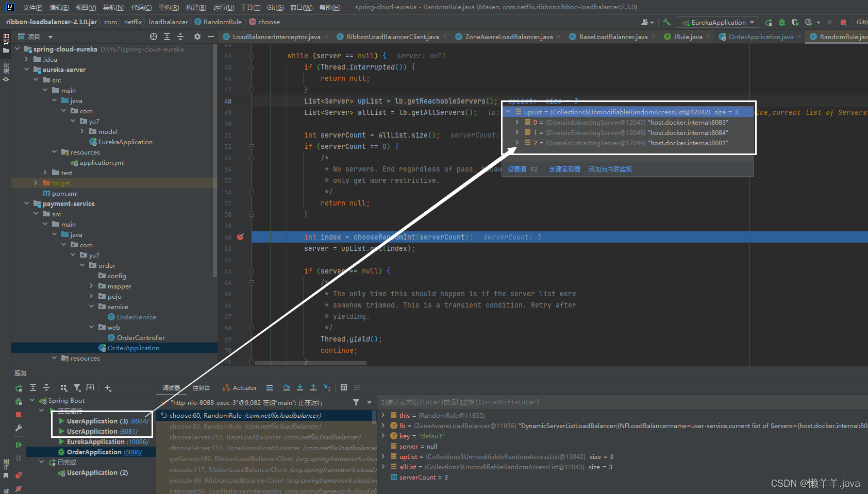Open the 文件(F) menu
The height and width of the screenshot is (494, 868).
32,7
